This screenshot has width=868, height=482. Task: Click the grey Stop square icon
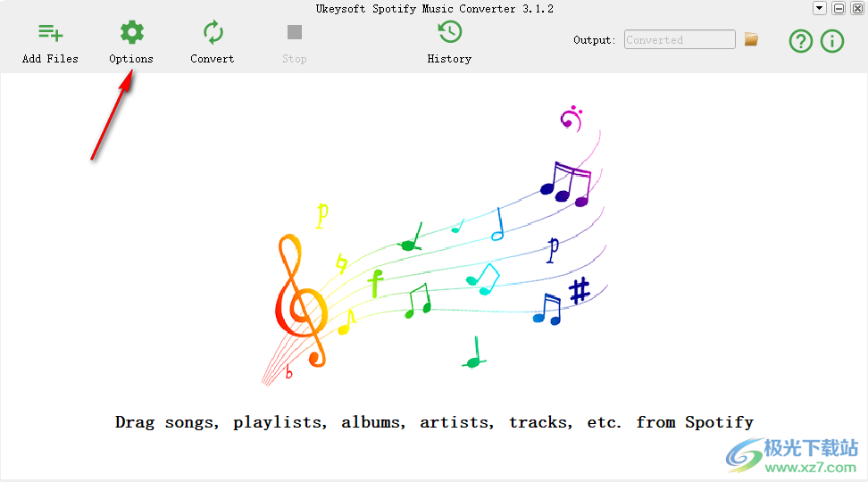point(295,32)
